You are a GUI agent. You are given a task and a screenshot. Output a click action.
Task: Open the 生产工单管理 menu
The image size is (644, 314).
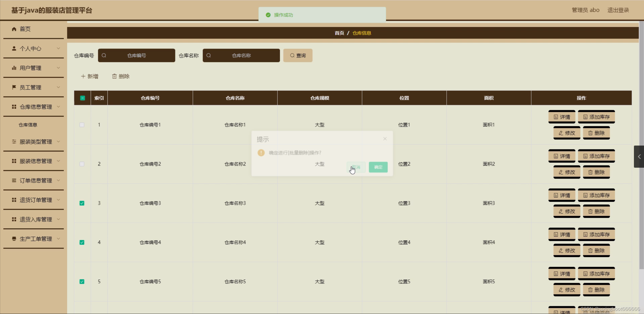tap(35, 239)
